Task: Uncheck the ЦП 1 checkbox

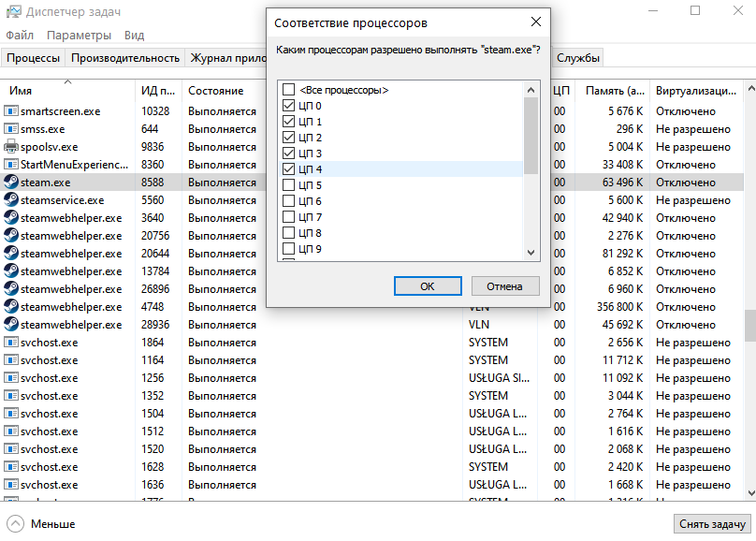Action: (288, 122)
